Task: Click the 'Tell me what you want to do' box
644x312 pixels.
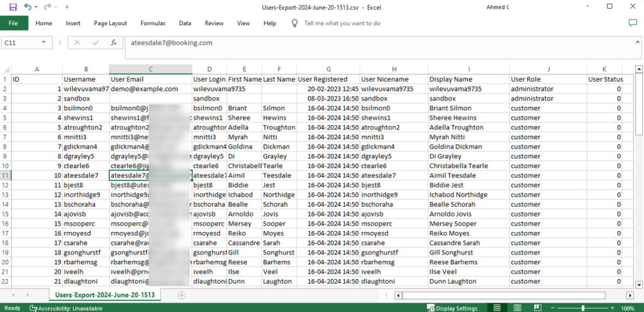Action: point(342,23)
